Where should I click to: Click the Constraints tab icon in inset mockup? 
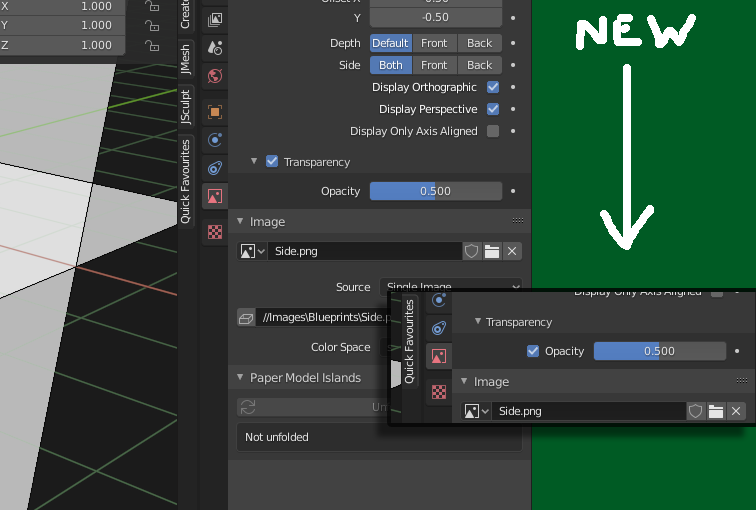[x=439, y=328]
